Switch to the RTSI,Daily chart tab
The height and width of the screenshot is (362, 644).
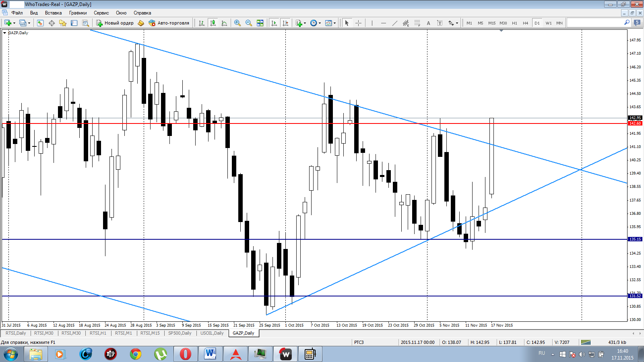[x=16, y=333]
